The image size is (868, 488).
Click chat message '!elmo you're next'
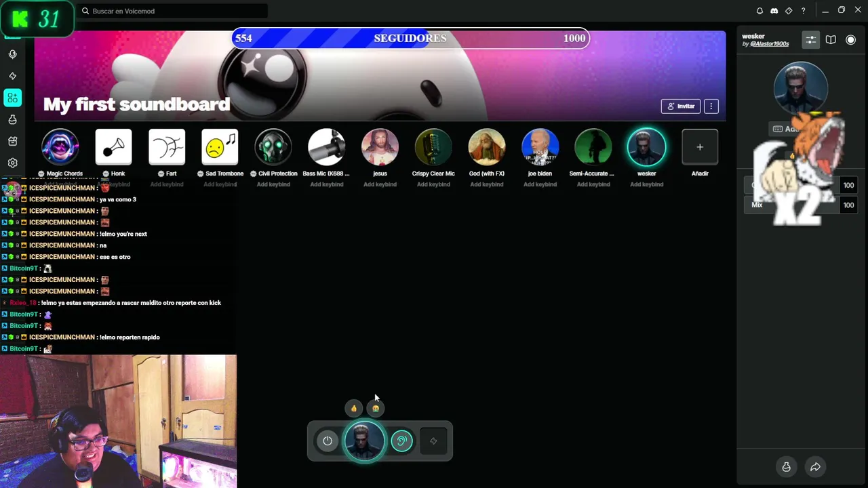point(123,234)
